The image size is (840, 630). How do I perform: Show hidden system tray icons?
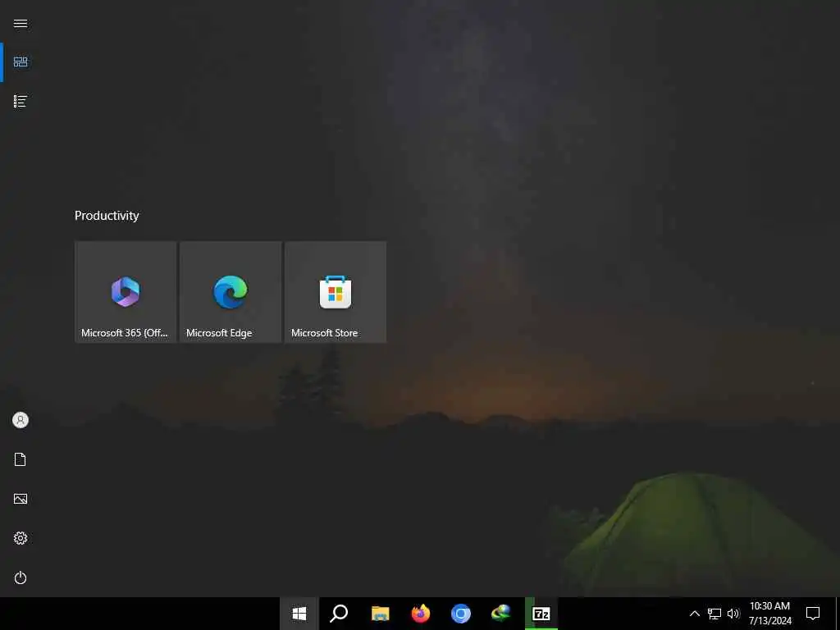coord(694,614)
